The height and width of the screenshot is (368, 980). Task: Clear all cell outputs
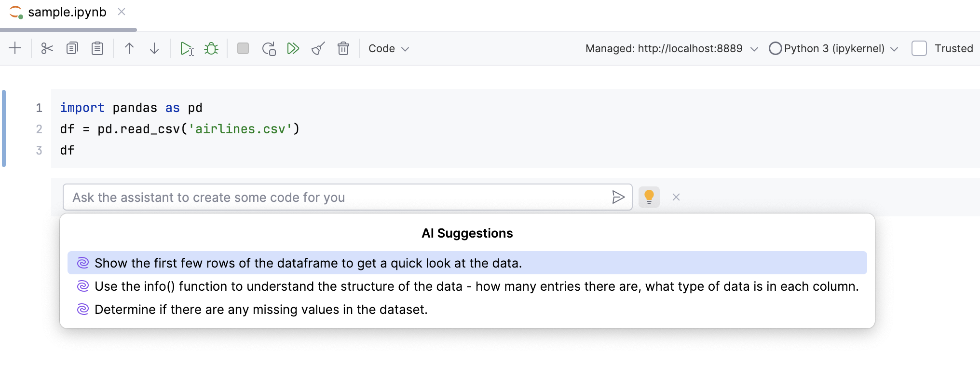pos(318,48)
